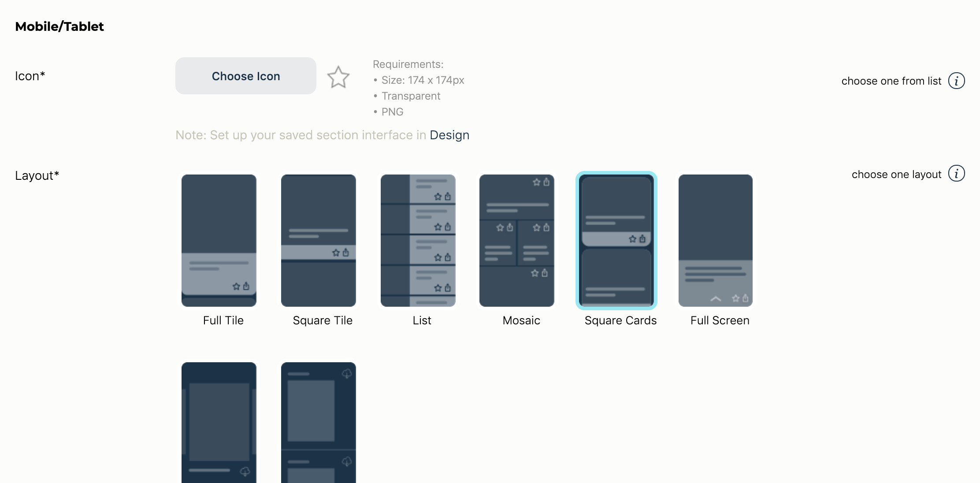Click the Mobile/Tablet section heading
The width and height of the screenshot is (980, 483).
pos(59,26)
